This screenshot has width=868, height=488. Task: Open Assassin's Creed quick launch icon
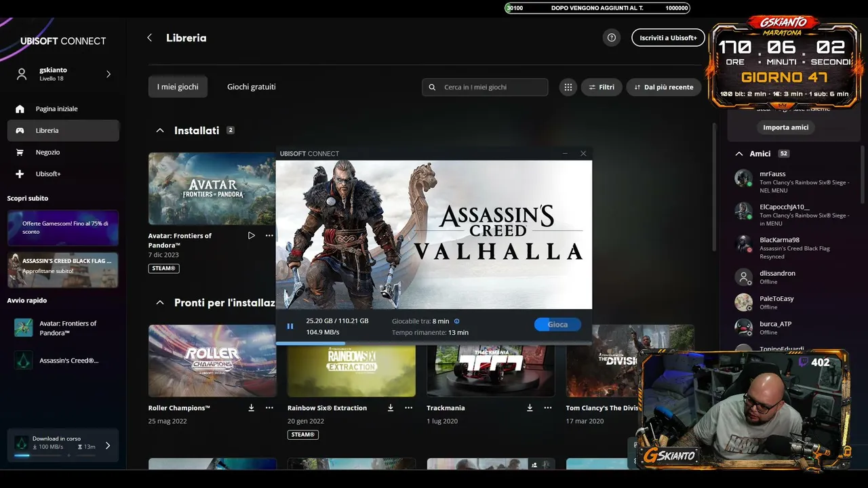pos(24,361)
